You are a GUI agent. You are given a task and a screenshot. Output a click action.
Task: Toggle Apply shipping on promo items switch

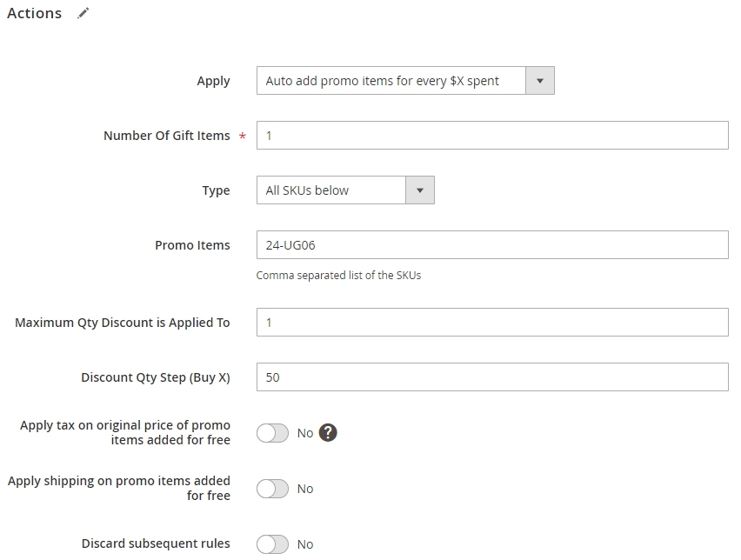coord(273,489)
